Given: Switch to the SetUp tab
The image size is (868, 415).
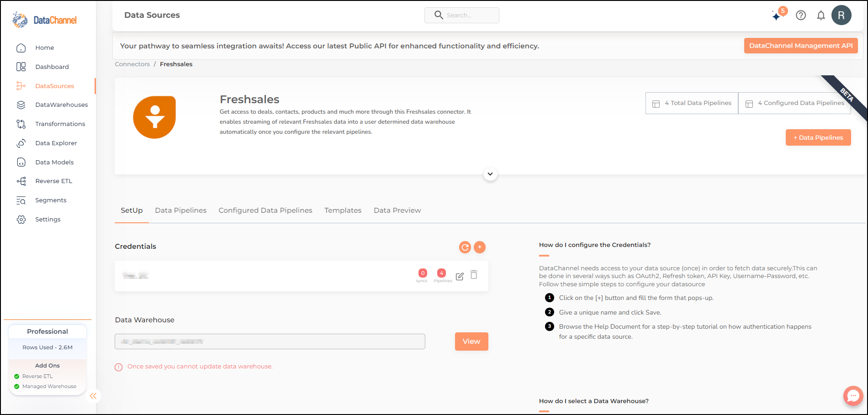Looking at the screenshot, I should click(132, 210).
